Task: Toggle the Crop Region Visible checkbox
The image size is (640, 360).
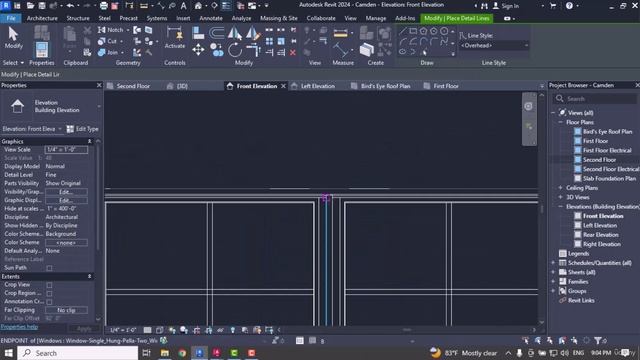Action: pyautogui.click(x=49, y=293)
